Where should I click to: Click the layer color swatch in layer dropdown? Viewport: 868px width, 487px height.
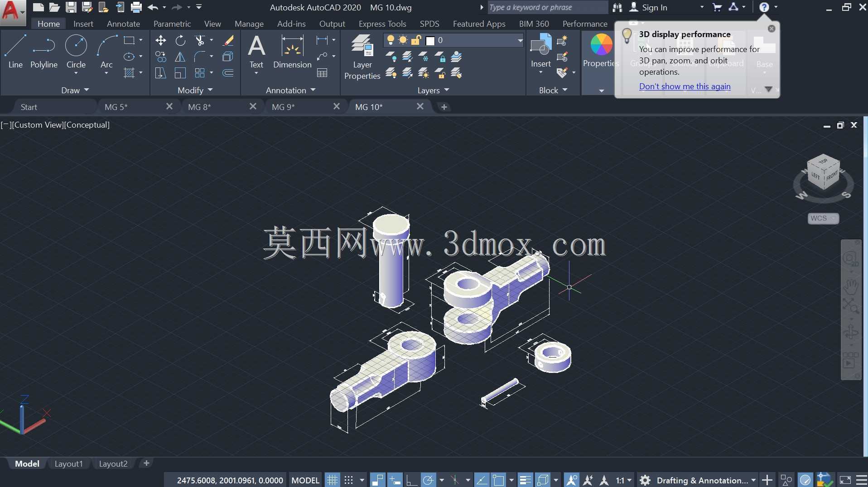coord(430,41)
